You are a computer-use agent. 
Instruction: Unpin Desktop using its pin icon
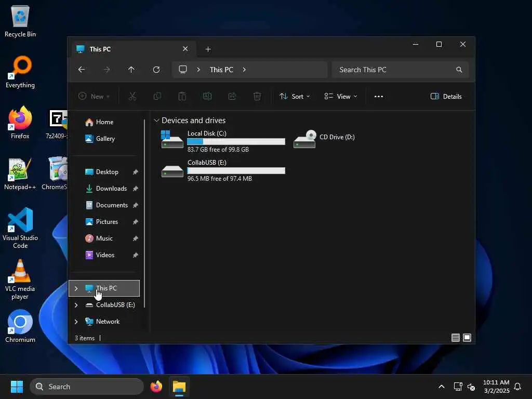click(x=136, y=172)
